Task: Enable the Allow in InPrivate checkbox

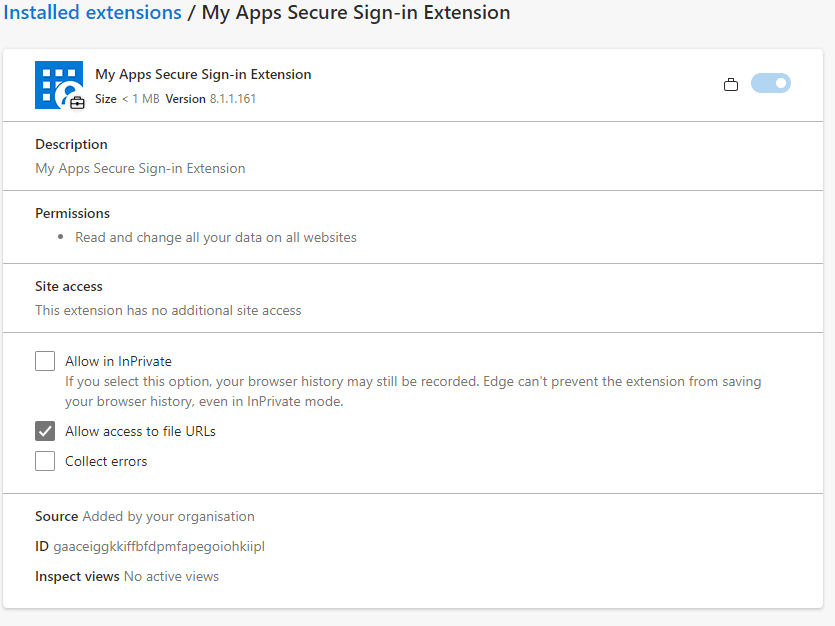Action: (x=45, y=361)
